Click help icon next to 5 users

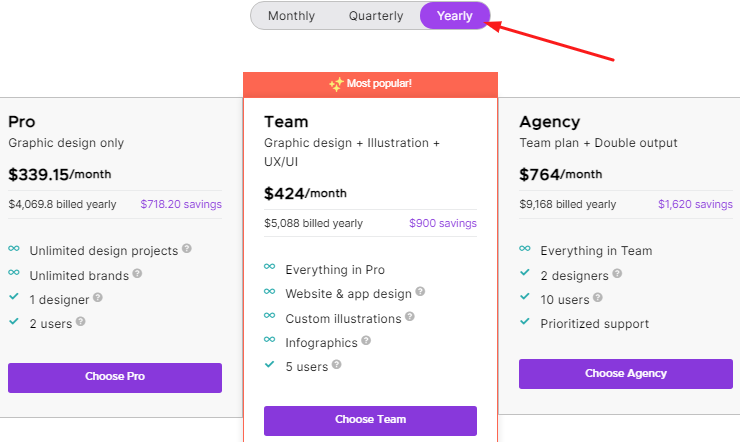click(336, 364)
